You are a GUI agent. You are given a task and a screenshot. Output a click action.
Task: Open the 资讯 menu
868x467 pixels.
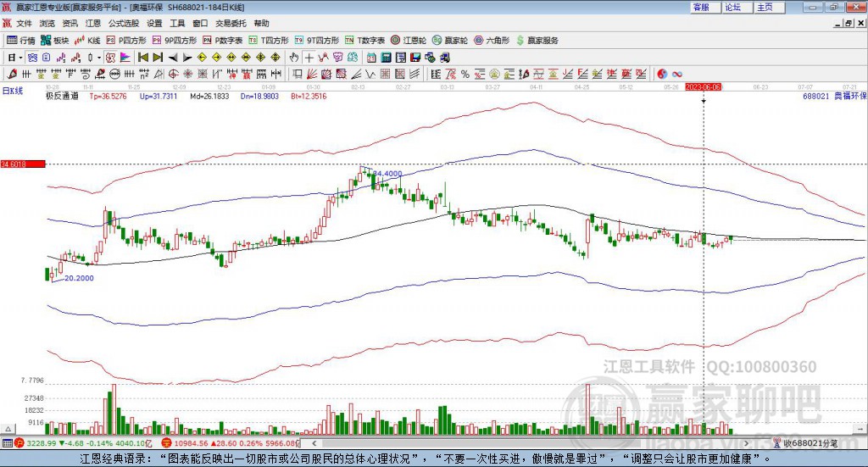pyautogui.click(x=70, y=23)
